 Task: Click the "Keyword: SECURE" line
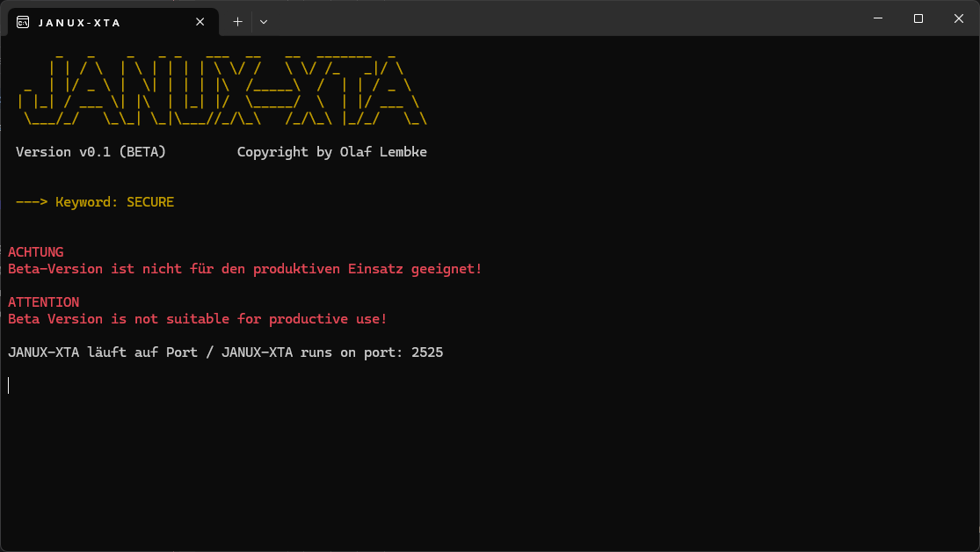[x=114, y=202]
